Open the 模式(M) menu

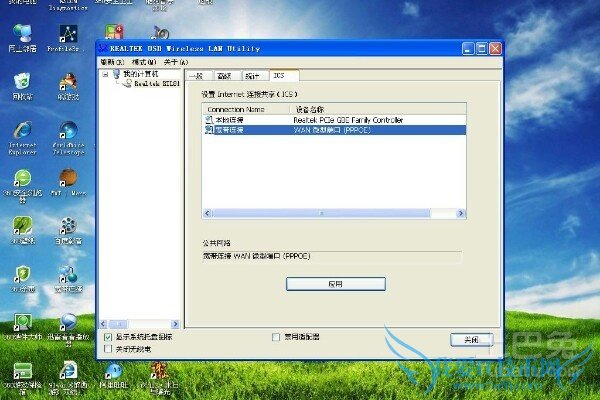[144, 62]
